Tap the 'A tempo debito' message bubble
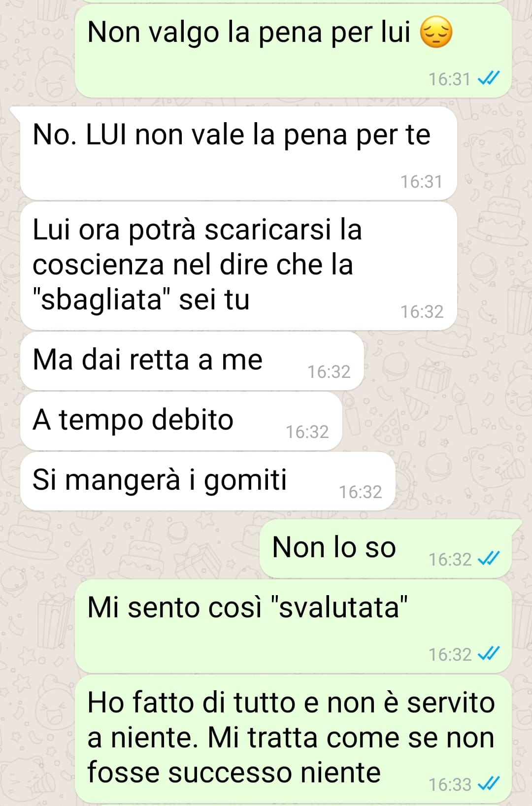Image resolution: width=532 pixels, height=806 pixels. click(x=181, y=421)
